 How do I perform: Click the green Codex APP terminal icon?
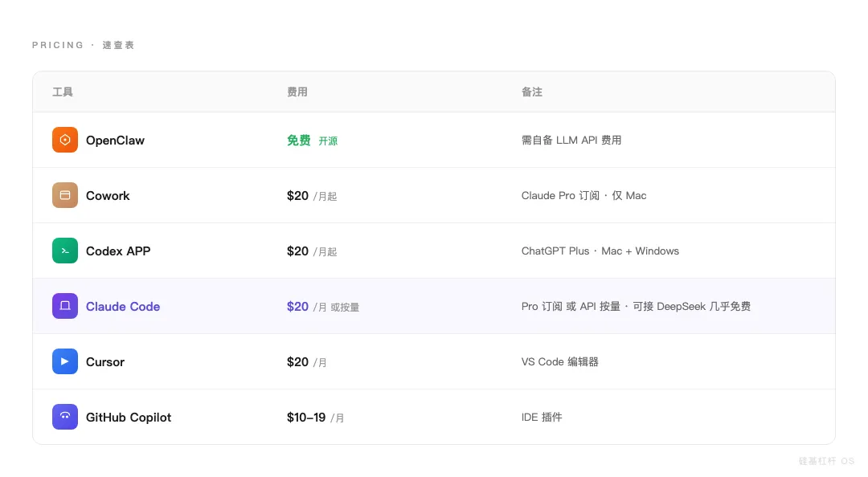[x=65, y=251]
